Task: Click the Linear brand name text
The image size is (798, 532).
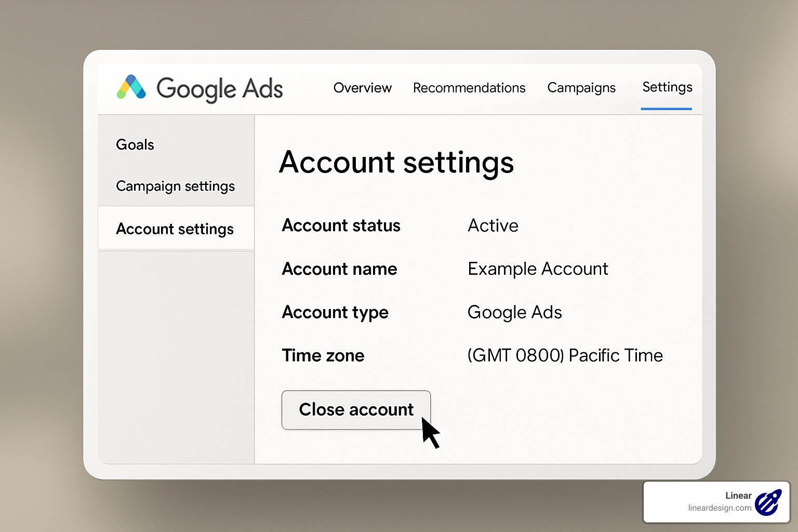Action: [x=738, y=496]
